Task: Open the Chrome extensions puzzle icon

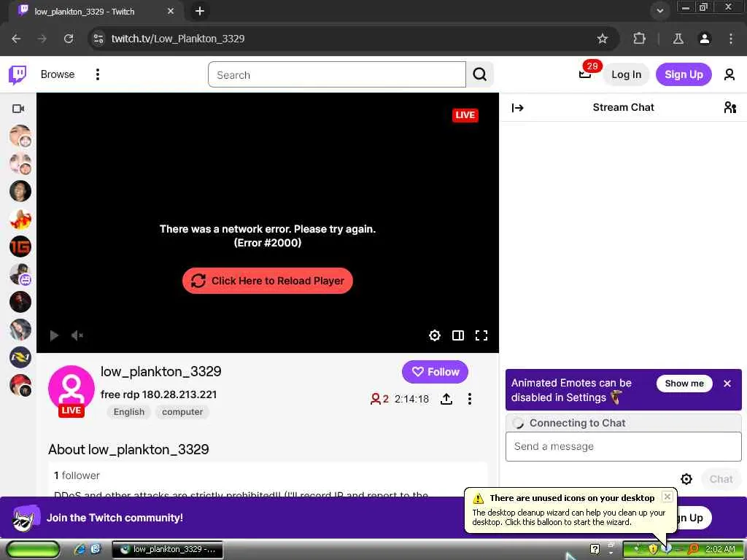Action: [x=639, y=39]
